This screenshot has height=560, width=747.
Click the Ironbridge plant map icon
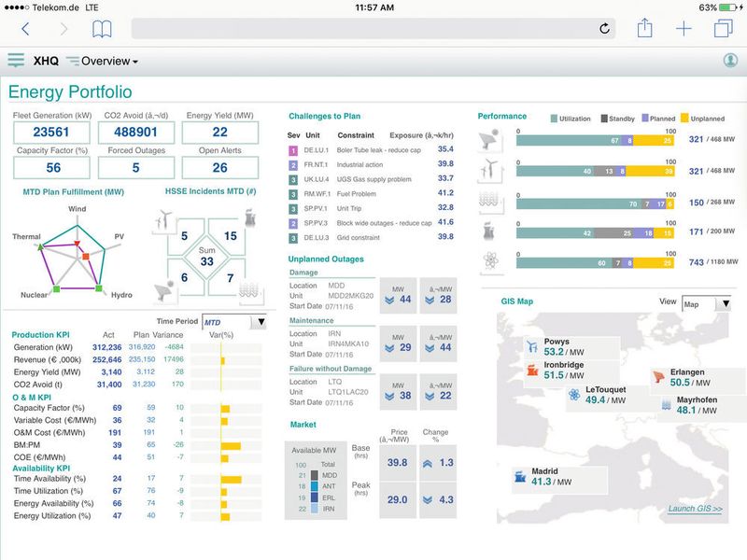click(x=532, y=371)
